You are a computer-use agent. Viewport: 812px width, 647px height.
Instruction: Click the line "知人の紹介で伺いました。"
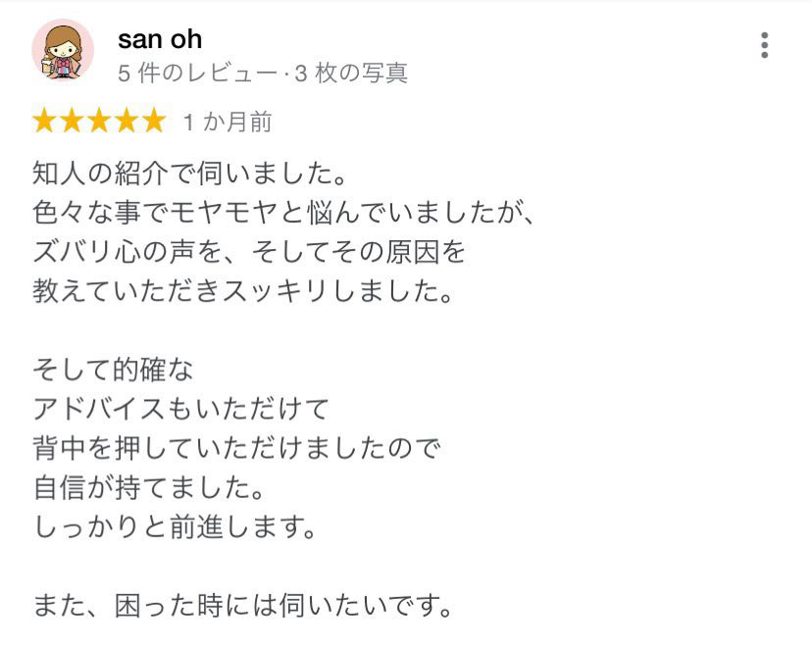point(191,176)
